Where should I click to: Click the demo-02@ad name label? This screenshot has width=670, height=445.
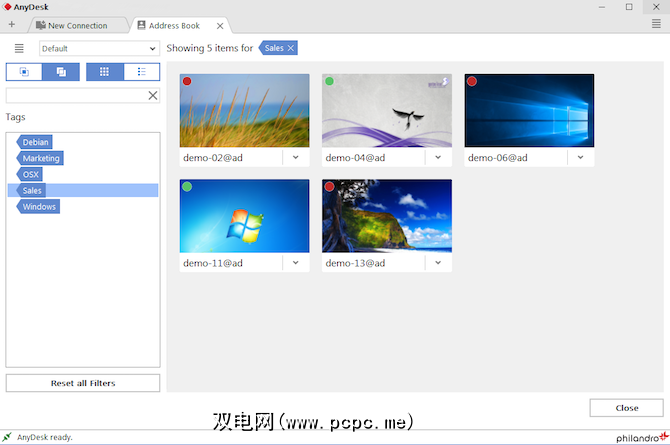(213, 158)
